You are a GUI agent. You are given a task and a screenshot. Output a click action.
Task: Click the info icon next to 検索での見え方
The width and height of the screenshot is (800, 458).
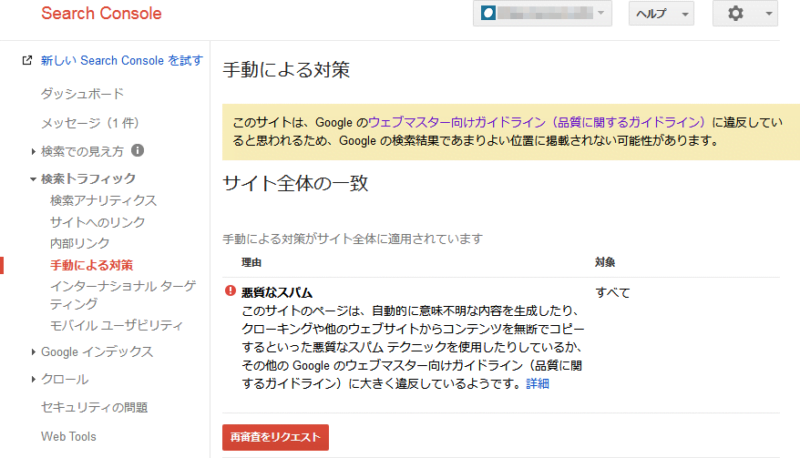click(138, 151)
